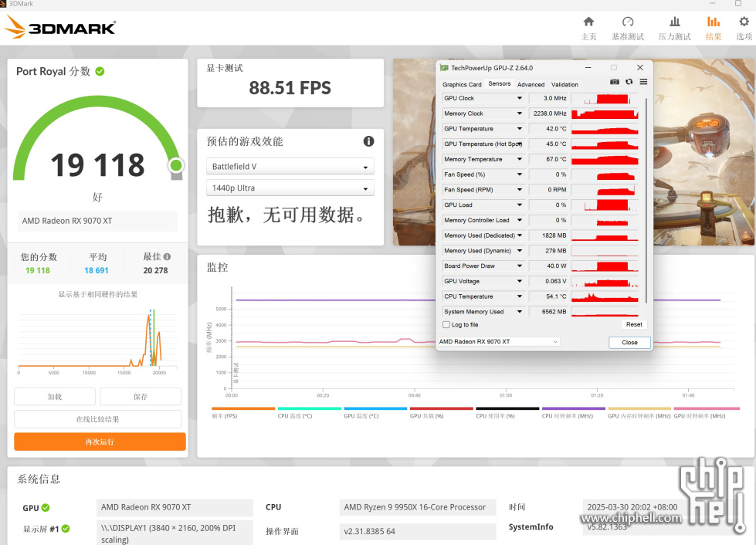The width and height of the screenshot is (756, 545).
Task: Click the GPU Temperature 42.0 °C reading
Action: coord(549,129)
